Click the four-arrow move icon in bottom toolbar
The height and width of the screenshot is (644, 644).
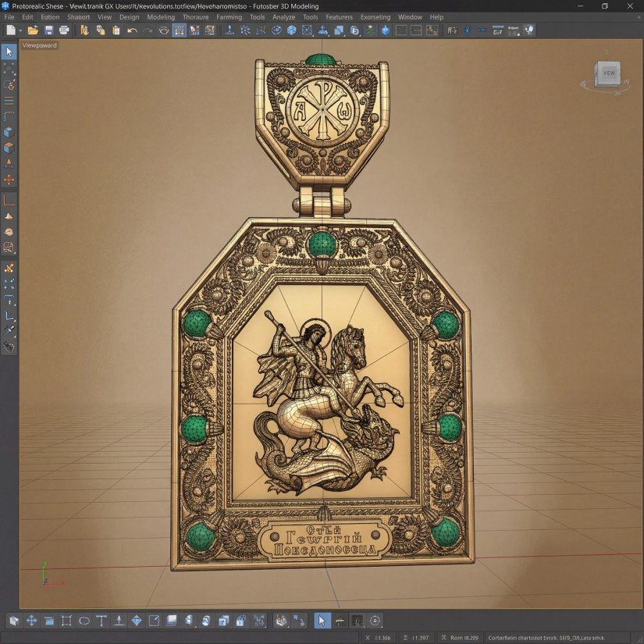click(32, 620)
